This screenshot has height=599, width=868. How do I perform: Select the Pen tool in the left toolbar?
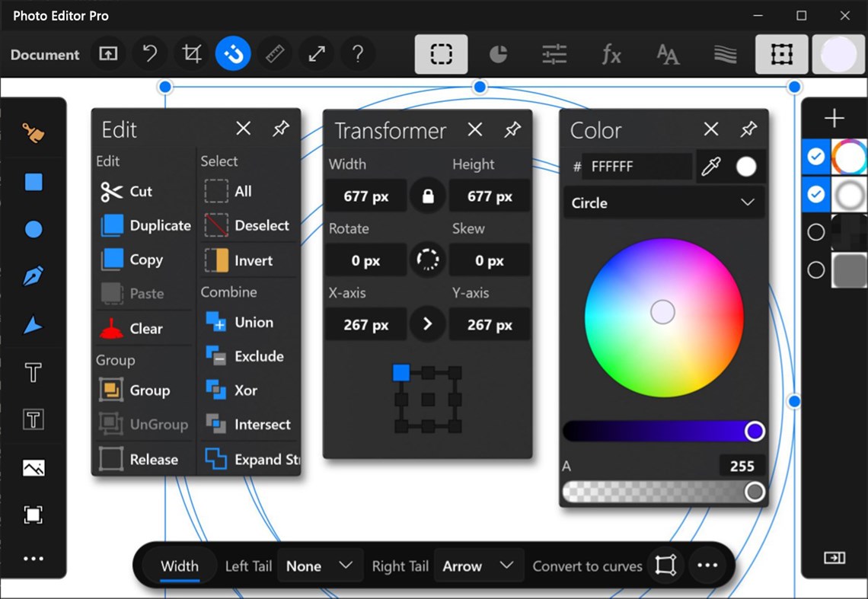click(33, 276)
